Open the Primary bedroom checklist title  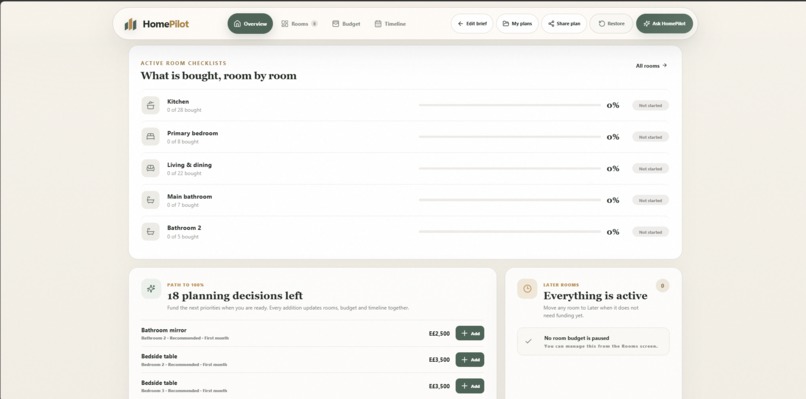pyautogui.click(x=192, y=133)
